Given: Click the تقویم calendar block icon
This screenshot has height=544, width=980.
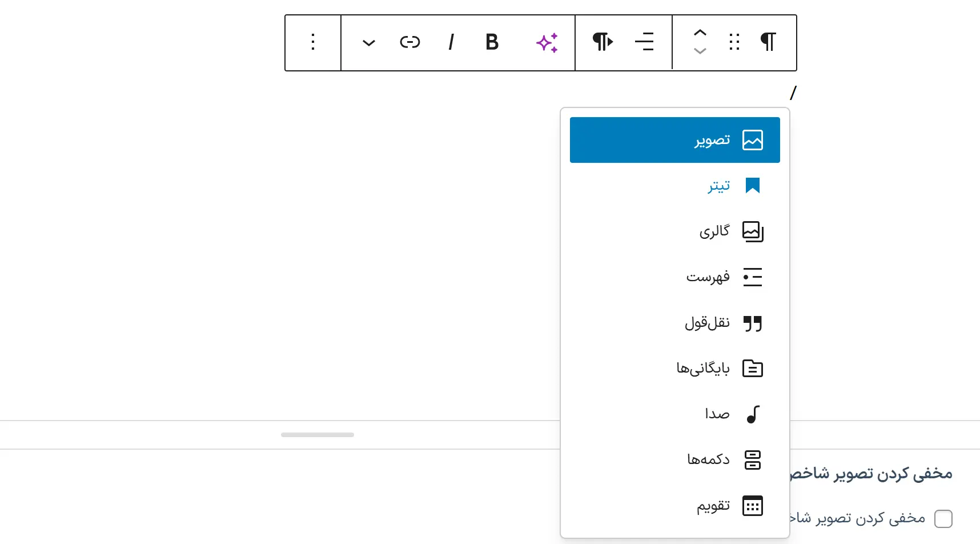Looking at the screenshot, I should pyautogui.click(x=753, y=505).
